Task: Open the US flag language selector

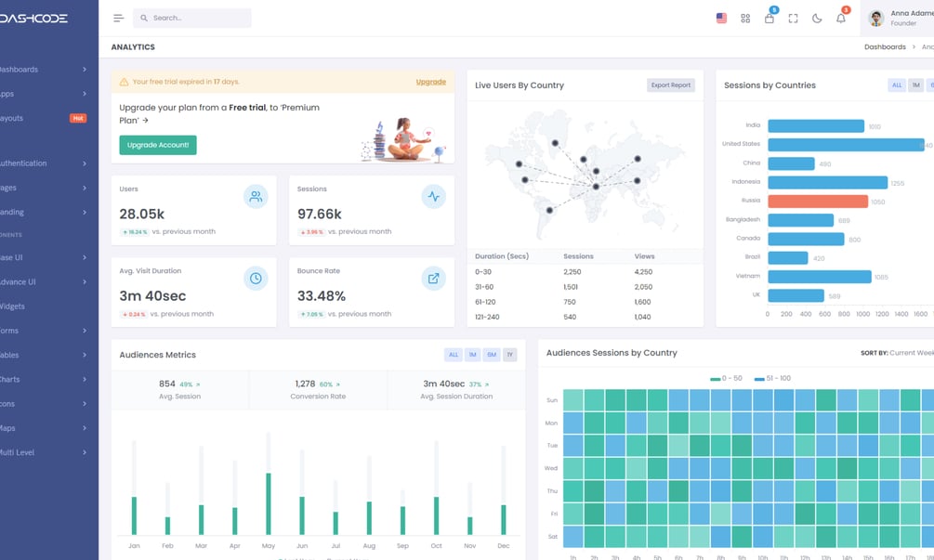Action: (721, 19)
